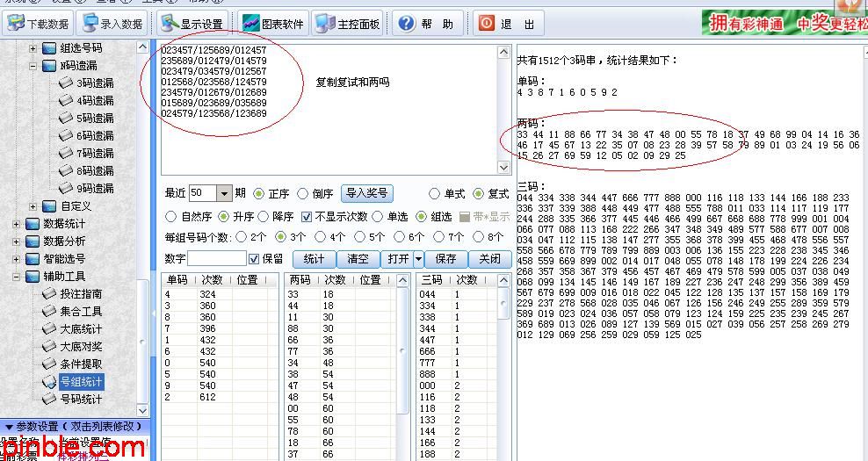Screen dimensions: 868x461
Task: Select the 5码遗漏 tree icon
Action: (x=66, y=118)
